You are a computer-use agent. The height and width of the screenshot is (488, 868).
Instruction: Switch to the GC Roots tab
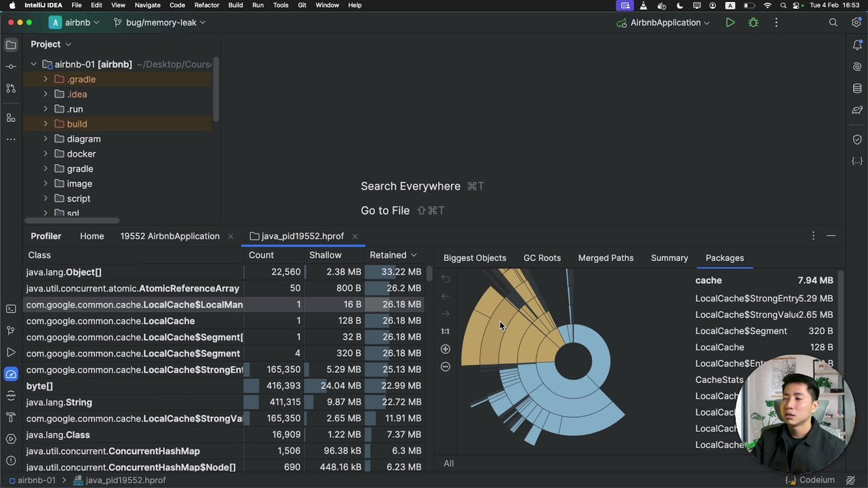click(542, 258)
